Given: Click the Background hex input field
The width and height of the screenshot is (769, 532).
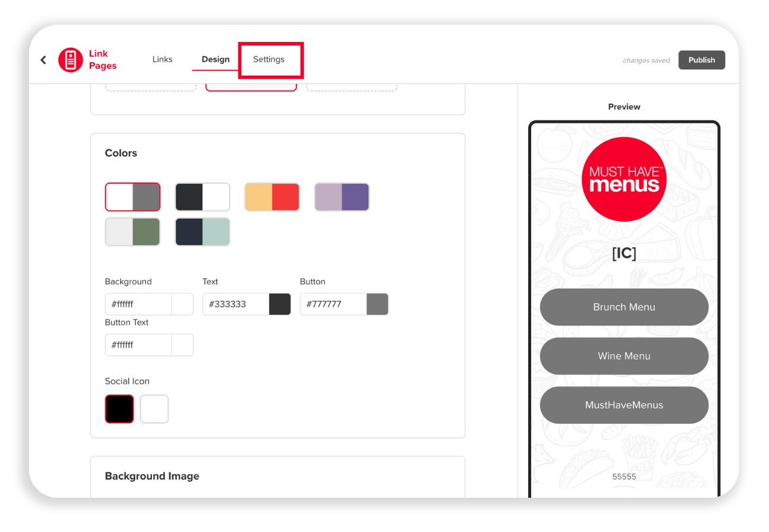Looking at the screenshot, I should (x=138, y=304).
